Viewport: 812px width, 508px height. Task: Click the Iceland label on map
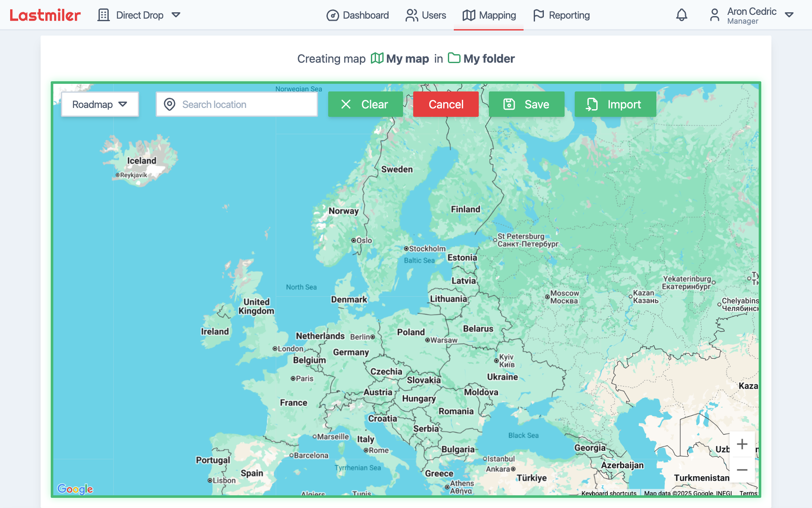click(142, 161)
